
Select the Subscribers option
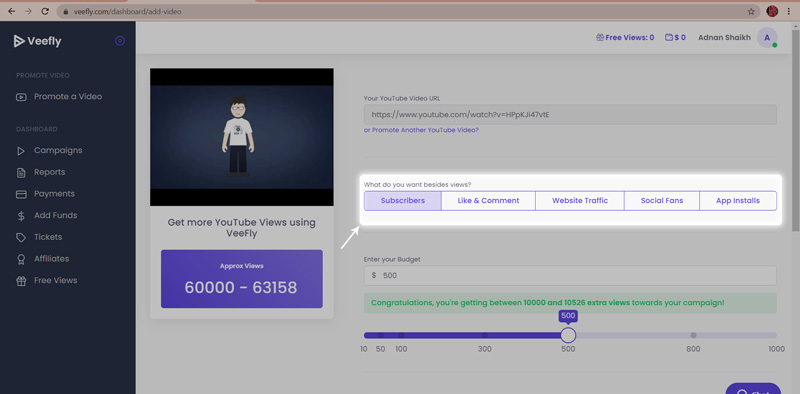pos(403,201)
